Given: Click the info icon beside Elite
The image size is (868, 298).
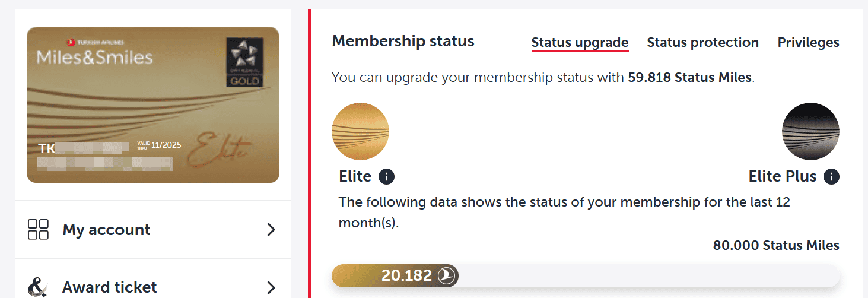Looking at the screenshot, I should [x=386, y=176].
